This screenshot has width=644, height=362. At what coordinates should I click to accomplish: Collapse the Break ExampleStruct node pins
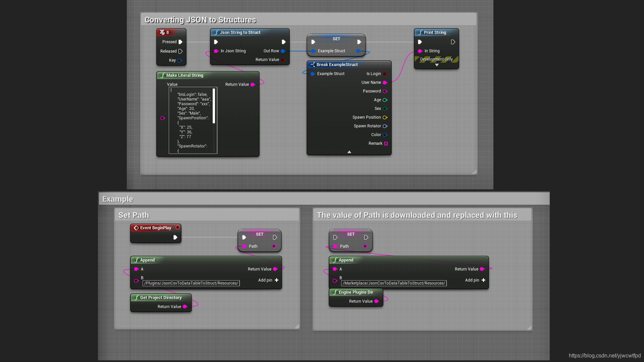[349, 152]
